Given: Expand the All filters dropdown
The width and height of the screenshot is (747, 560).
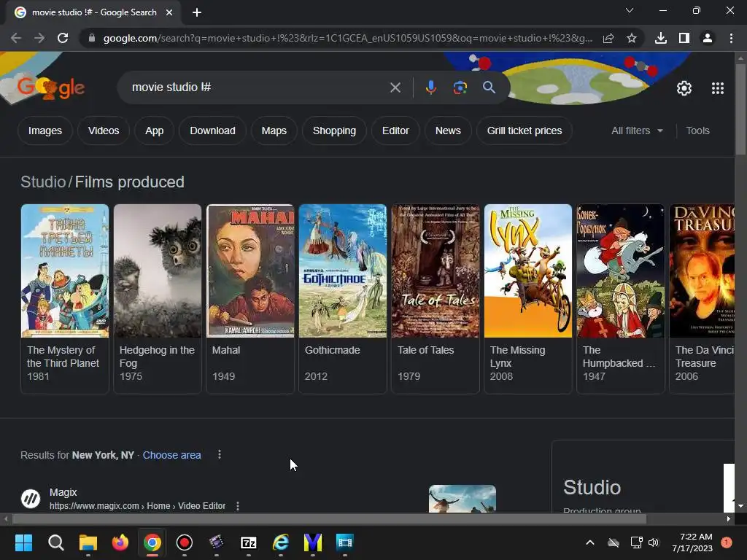Looking at the screenshot, I should point(637,131).
